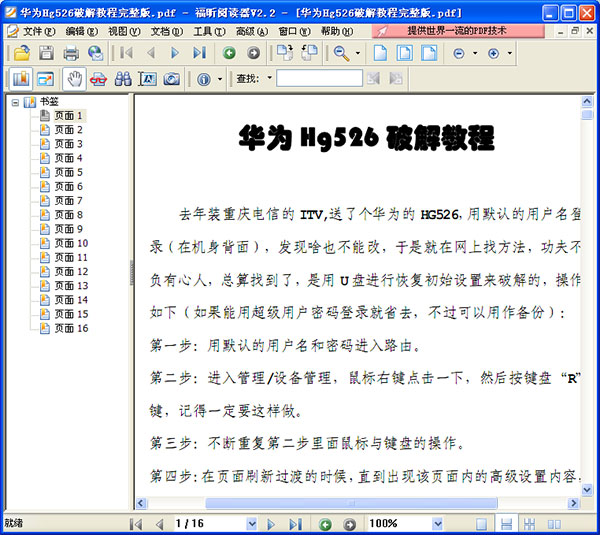600x535 pixels.
Task: Select bookmark 页面 10
Action: coord(71,243)
